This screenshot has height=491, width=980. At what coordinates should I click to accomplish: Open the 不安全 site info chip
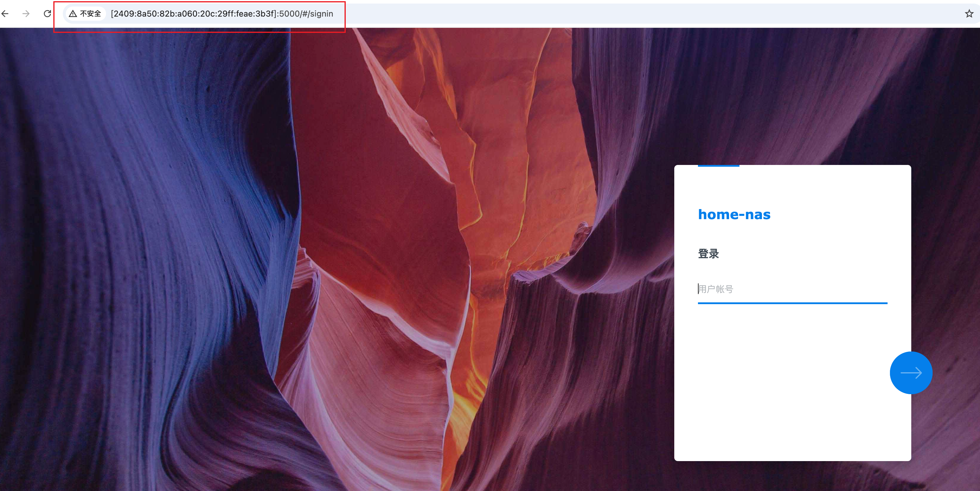(x=90, y=14)
